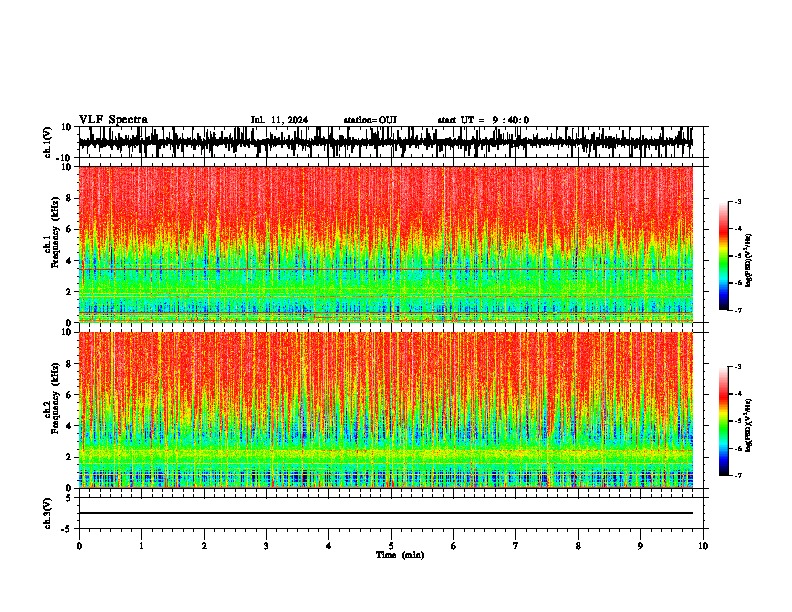Click the "VLF Spectra" plot title
792x612 pixels.
(x=113, y=119)
